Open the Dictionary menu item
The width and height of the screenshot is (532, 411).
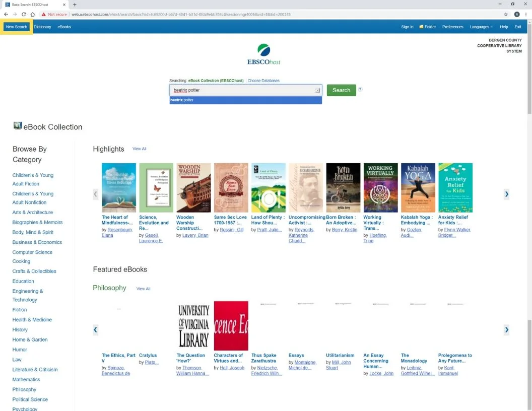point(42,27)
